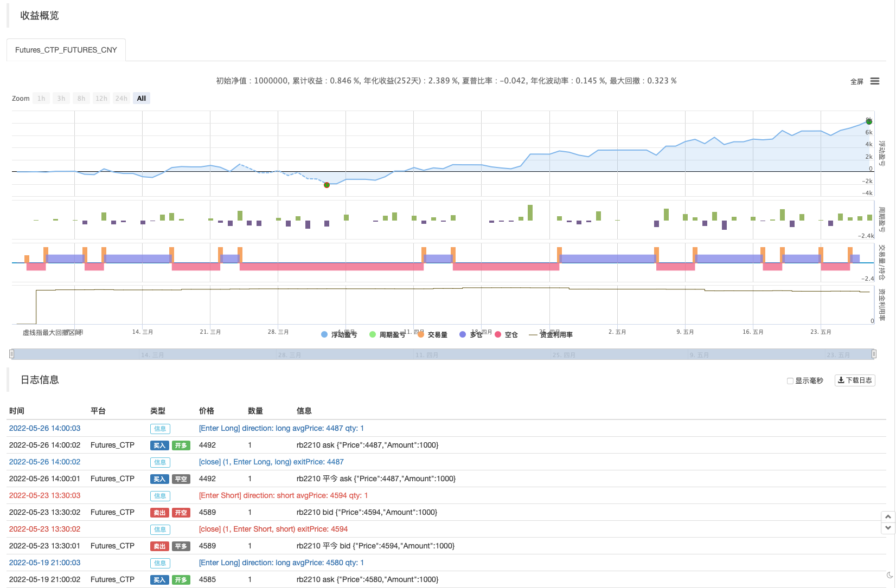Click 卖出 tag on 2022-05-23 13:30:01 row
The image size is (896, 588).
pos(159,546)
